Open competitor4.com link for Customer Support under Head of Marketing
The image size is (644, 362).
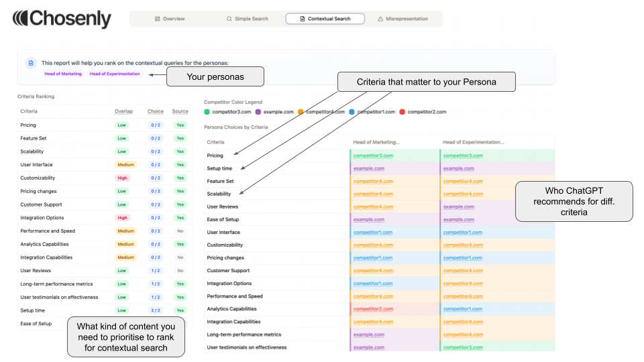click(373, 270)
